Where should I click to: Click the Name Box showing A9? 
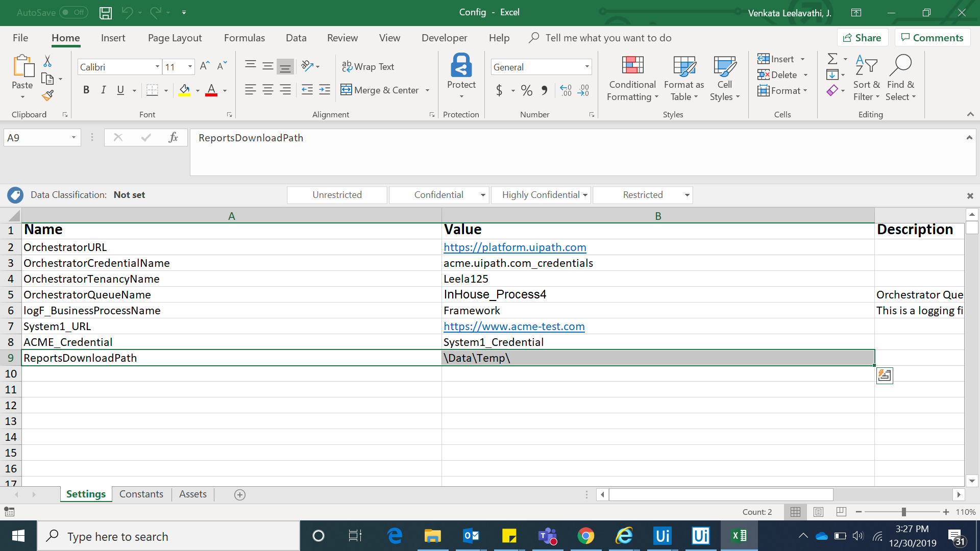[37, 138]
